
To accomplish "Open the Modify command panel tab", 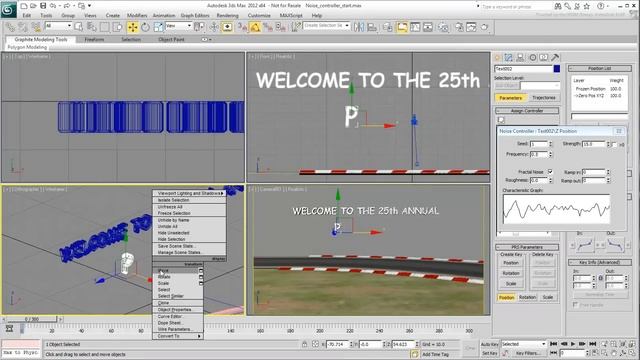I will 509,58.
